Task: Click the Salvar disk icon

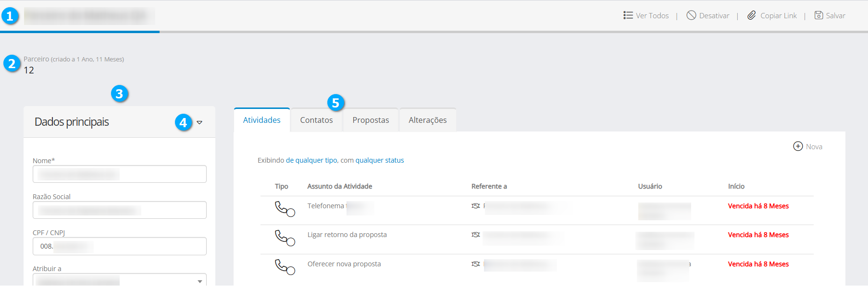Action: 818,15
